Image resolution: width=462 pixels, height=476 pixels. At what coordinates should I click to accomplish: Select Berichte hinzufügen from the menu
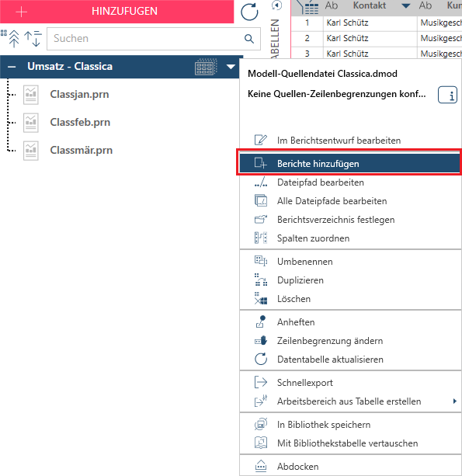350,164
